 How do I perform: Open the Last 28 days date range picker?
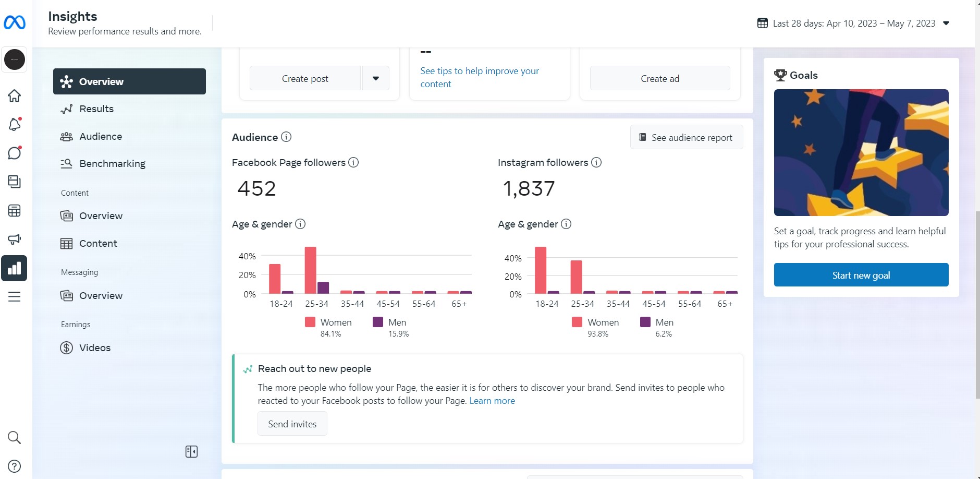853,23
